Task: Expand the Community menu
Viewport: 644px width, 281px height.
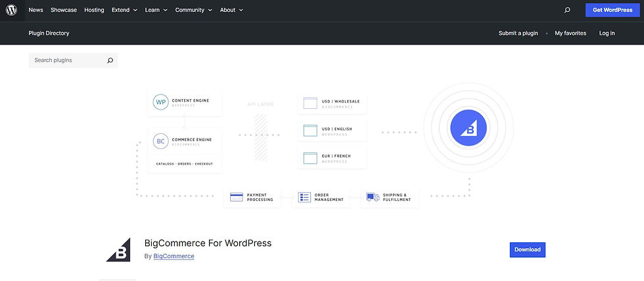Action: pos(193,11)
